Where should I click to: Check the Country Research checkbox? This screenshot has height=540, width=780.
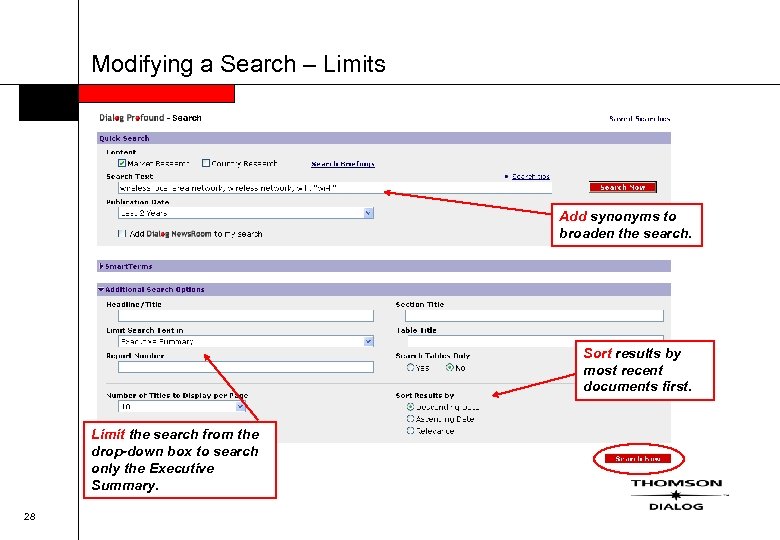(x=206, y=163)
